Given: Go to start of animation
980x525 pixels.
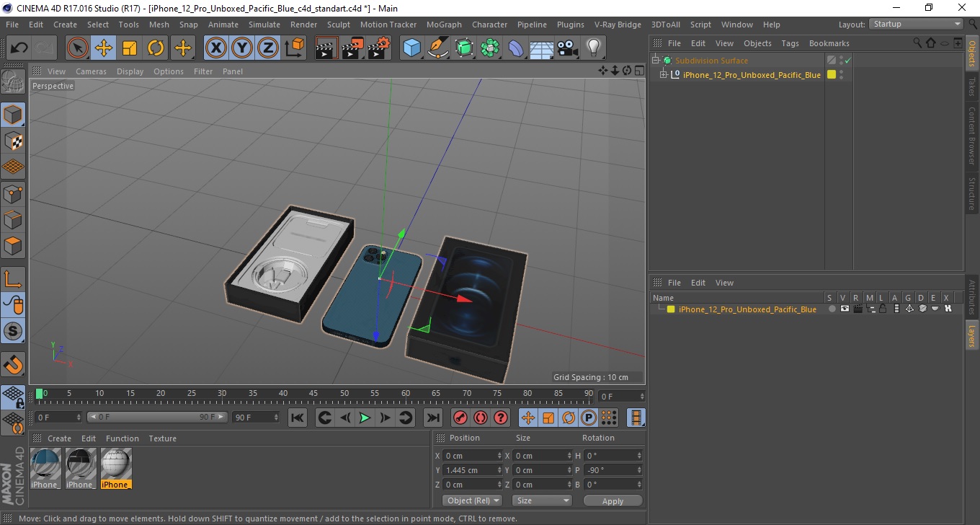Looking at the screenshot, I should [298, 418].
